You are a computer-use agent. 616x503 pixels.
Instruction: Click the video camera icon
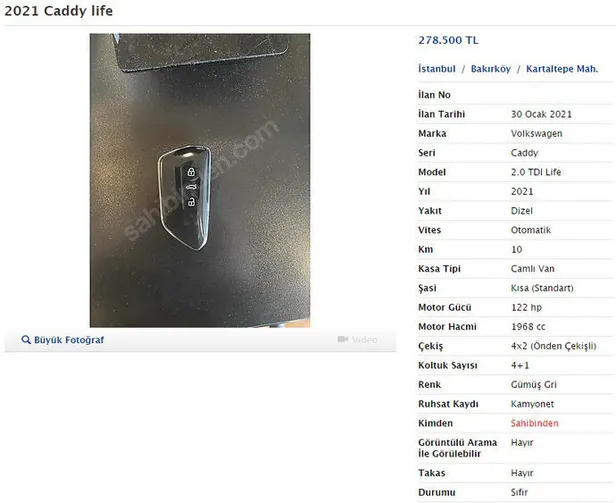click(343, 339)
